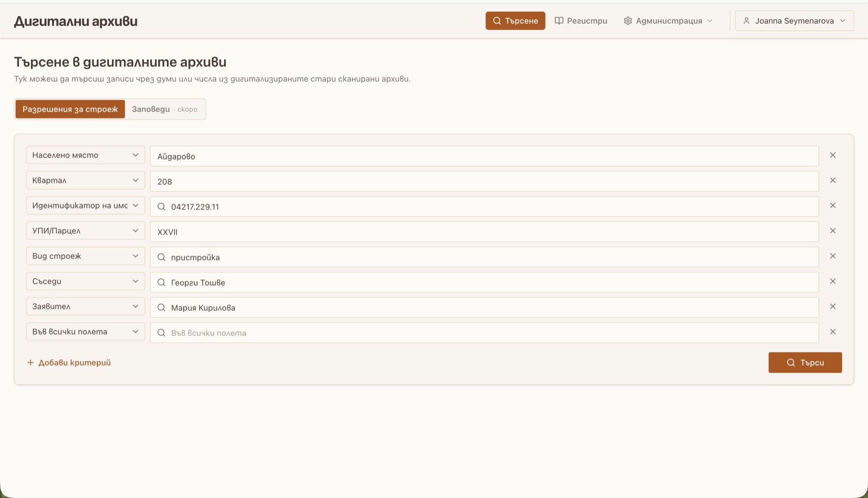Click the magnifier icon in the пристройка field
The width and height of the screenshot is (868, 498).
tap(162, 257)
